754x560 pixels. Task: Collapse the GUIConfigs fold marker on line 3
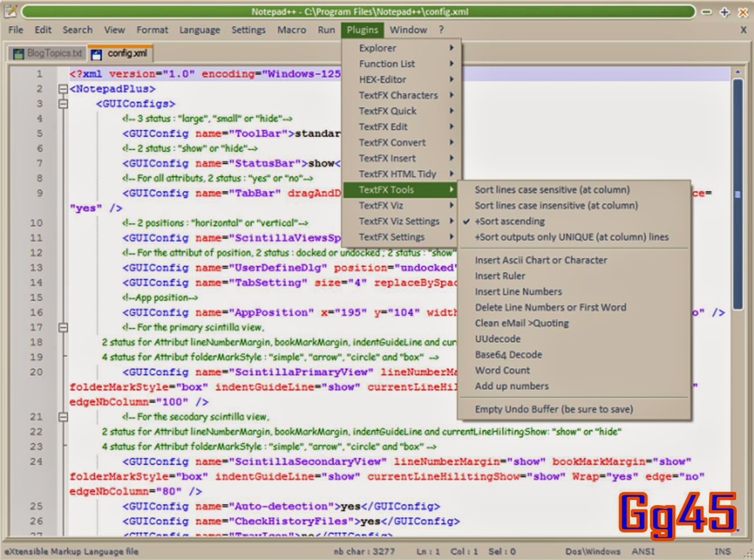click(x=63, y=104)
